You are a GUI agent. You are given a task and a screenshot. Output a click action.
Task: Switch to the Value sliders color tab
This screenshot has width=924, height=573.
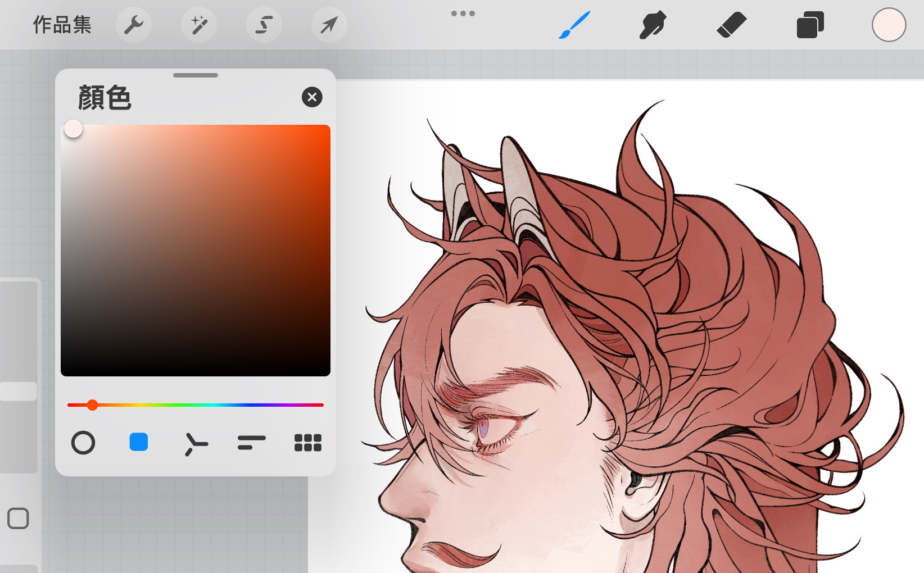251,443
